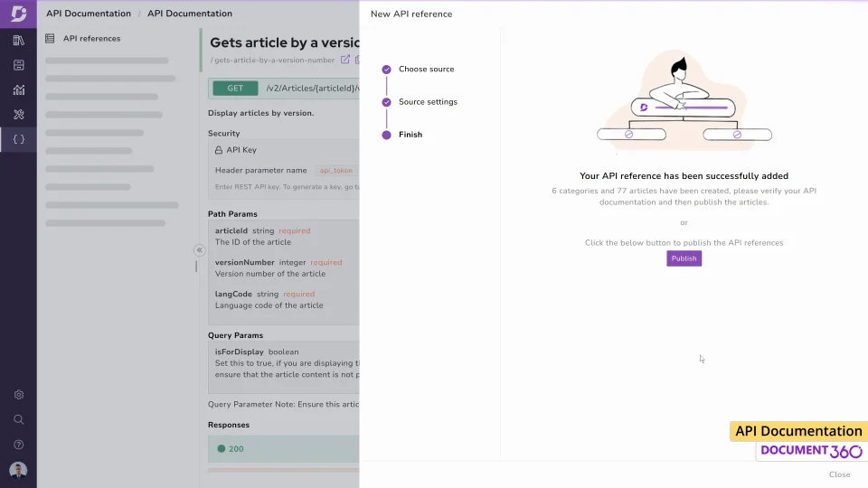This screenshot has height=488, width=868.
Task: Open the Settings gear icon
Action: 18,395
